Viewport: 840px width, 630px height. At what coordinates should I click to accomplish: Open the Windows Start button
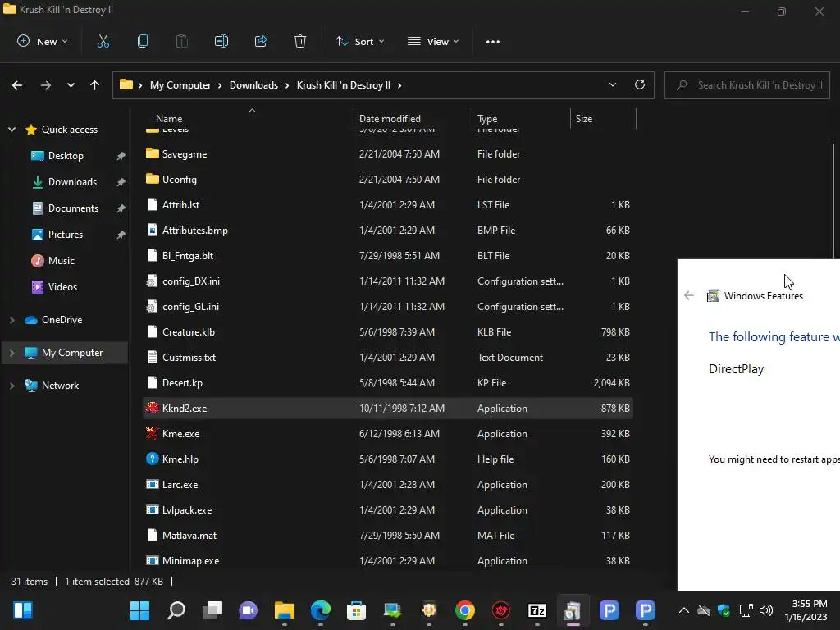pos(139,610)
